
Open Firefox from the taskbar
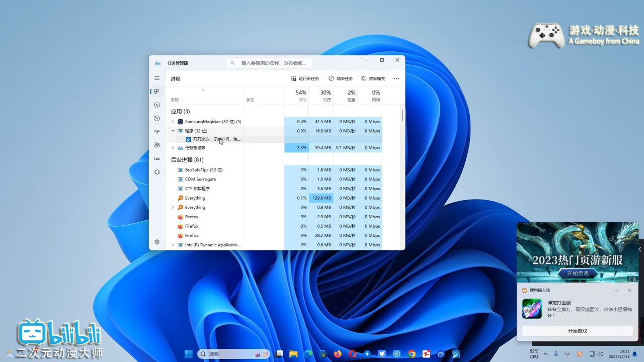click(338, 353)
